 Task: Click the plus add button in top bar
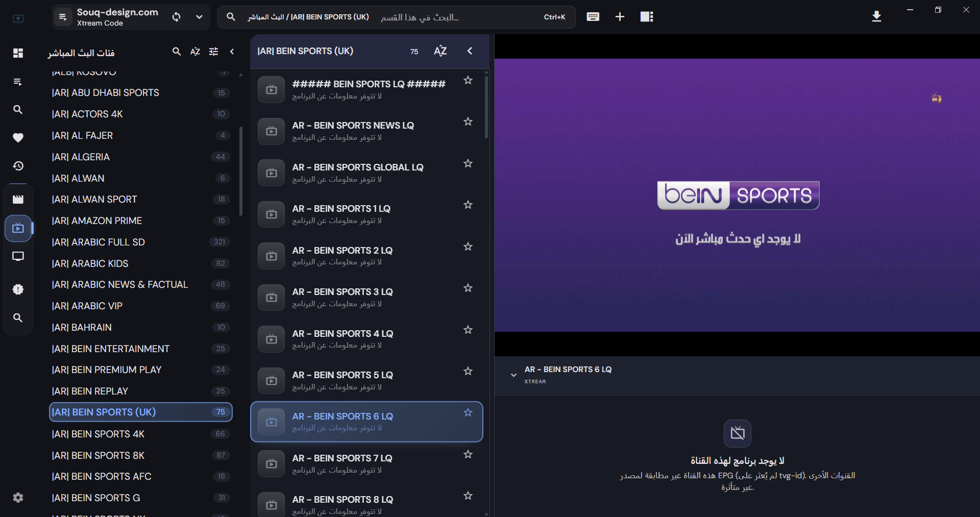tap(620, 17)
